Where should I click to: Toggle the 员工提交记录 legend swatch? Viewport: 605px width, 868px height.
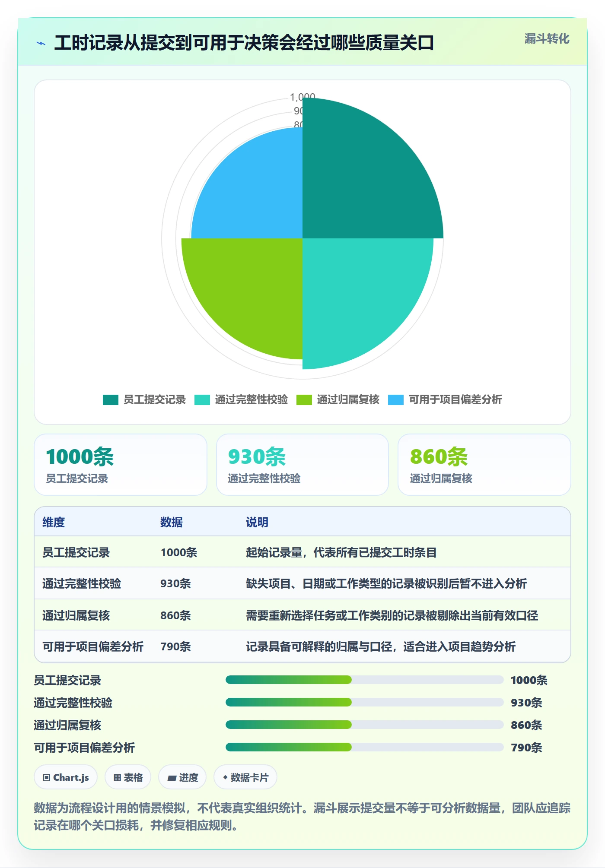click(111, 400)
